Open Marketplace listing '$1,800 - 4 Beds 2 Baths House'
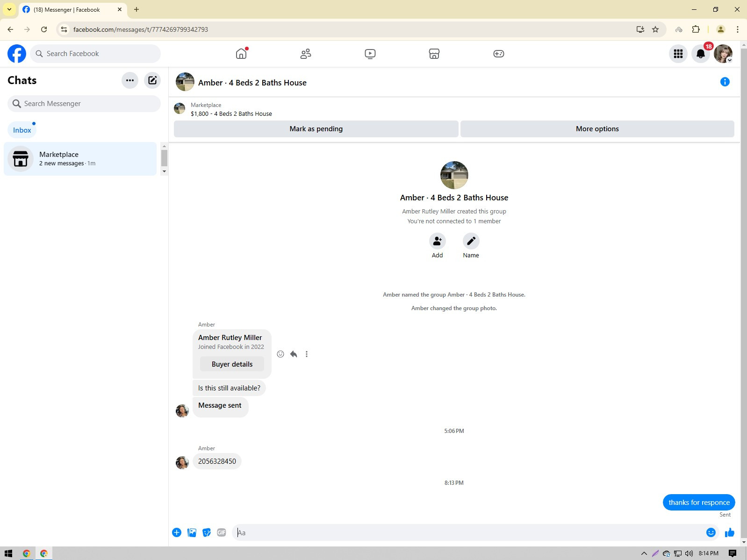Screen dimensions: 747x560 [x=231, y=114]
